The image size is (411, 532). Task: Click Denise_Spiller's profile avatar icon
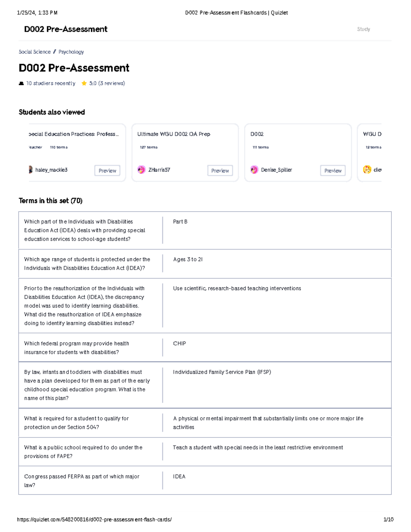pyautogui.click(x=254, y=169)
